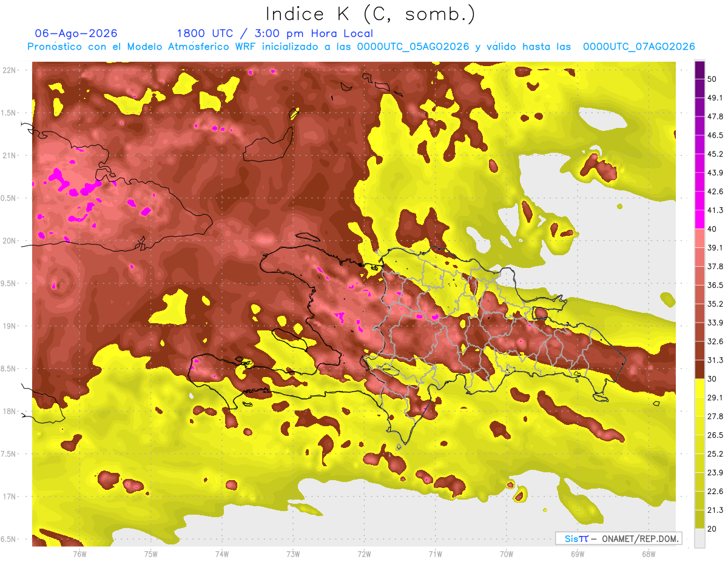Viewport: 728px width, 562px height.
Task: Click the colorbar value '37.8'
Action: (715, 266)
